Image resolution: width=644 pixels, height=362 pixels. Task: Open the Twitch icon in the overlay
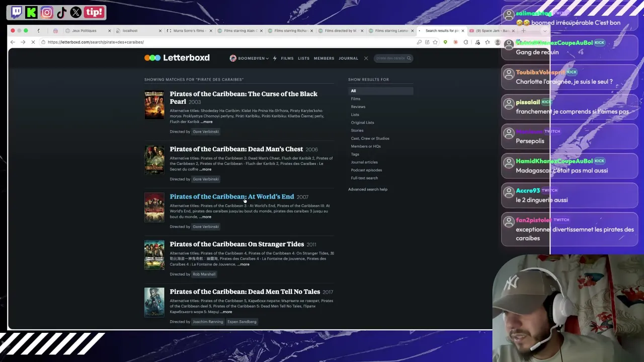[17, 12]
